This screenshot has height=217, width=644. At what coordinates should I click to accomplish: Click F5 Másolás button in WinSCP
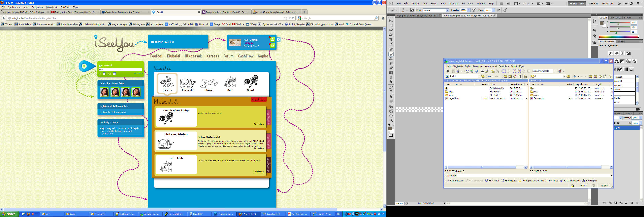pyautogui.click(x=492, y=181)
